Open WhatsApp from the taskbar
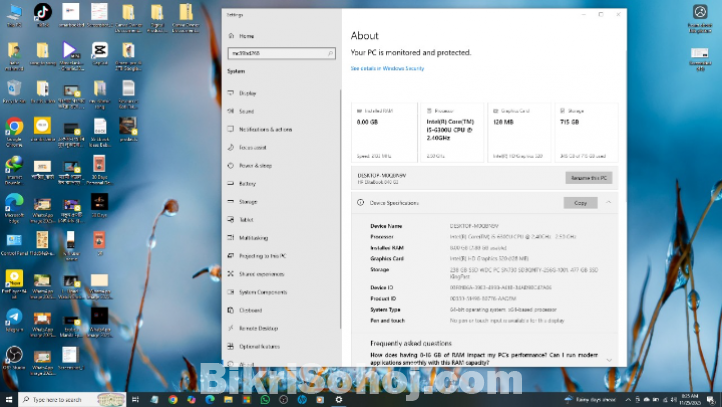Image resolution: width=722 pixels, height=407 pixels. pos(265,400)
